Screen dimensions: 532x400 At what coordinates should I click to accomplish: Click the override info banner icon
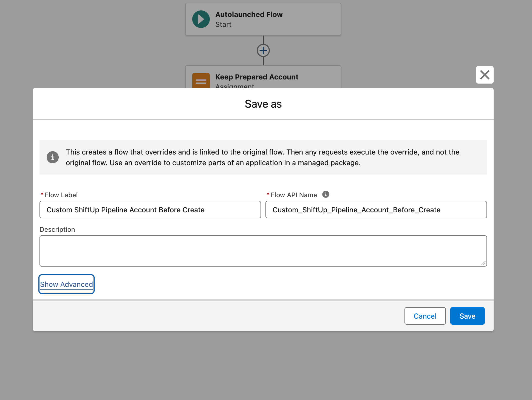click(x=53, y=157)
